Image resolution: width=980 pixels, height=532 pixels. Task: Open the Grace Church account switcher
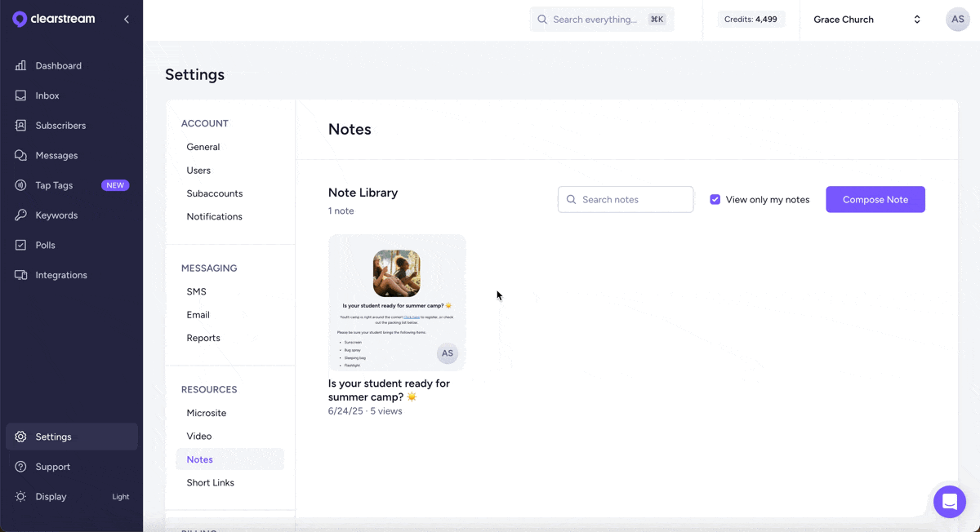pyautogui.click(x=866, y=19)
